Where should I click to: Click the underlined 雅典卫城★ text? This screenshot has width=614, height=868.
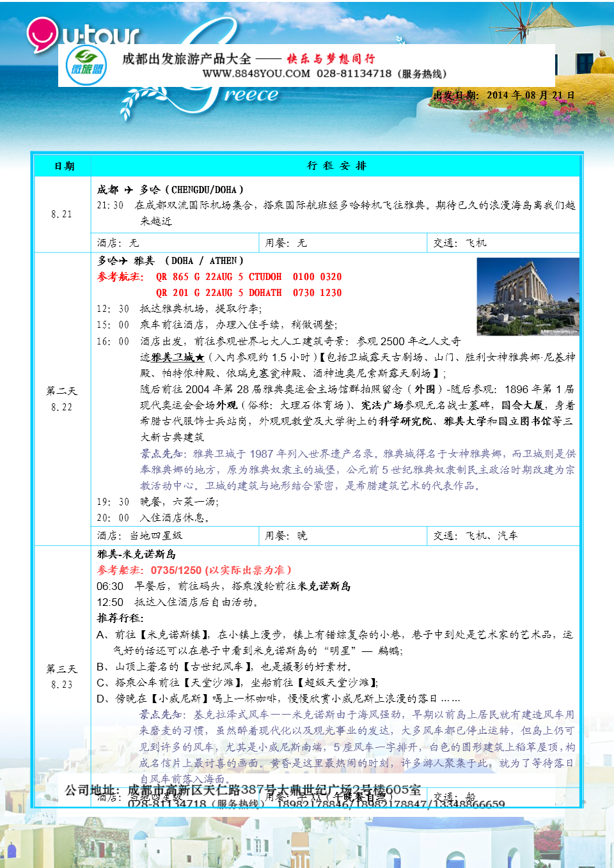pyautogui.click(x=178, y=357)
